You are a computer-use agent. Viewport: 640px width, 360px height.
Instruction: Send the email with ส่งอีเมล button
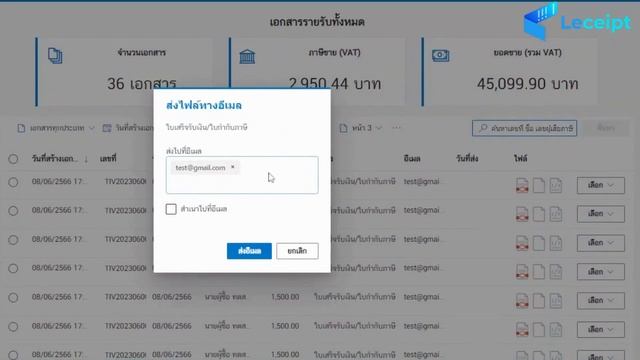(x=249, y=251)
